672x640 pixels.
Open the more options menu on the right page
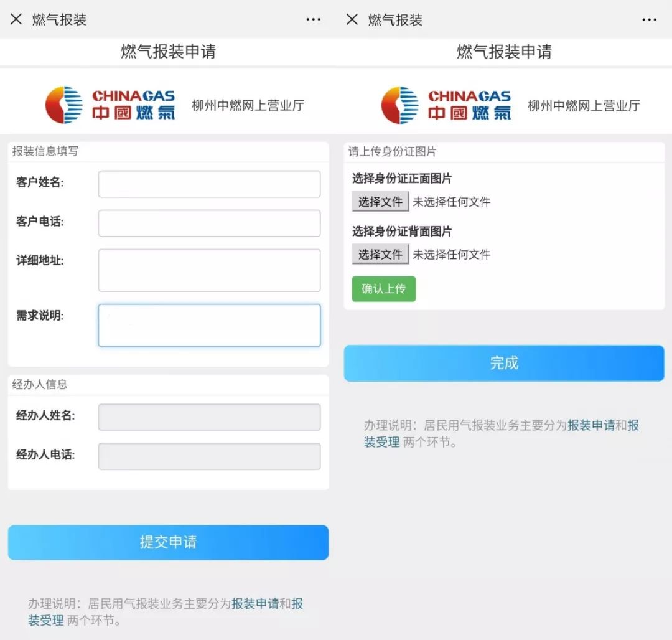tap(650, 19)
